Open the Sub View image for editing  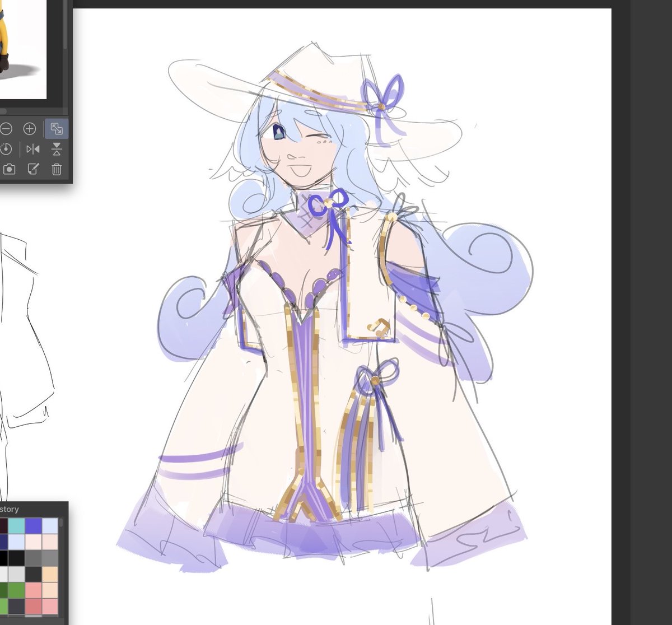[33, 169]
